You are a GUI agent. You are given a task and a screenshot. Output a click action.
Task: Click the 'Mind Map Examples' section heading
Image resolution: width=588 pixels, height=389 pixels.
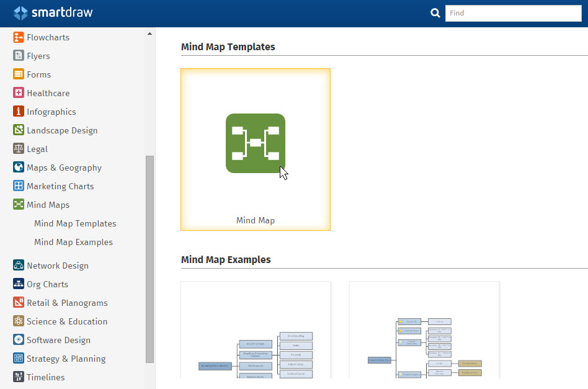(x=226, y=259)
